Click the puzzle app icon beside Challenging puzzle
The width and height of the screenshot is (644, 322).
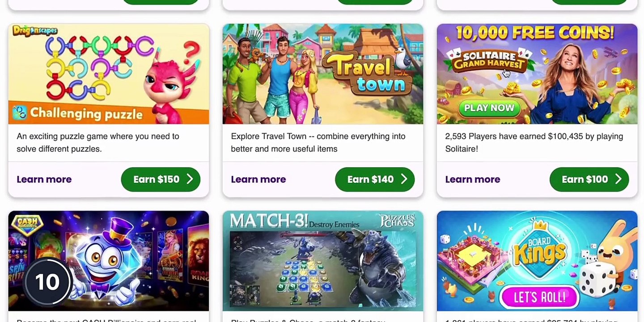click(19, 113)
